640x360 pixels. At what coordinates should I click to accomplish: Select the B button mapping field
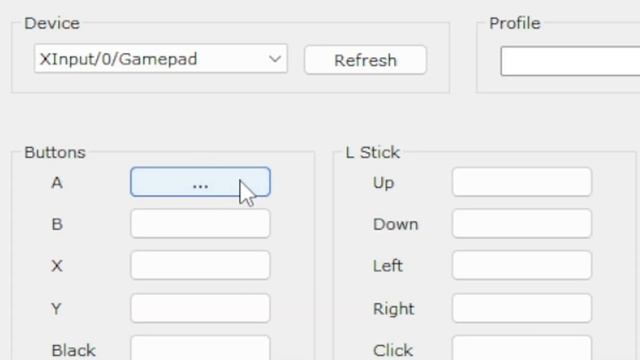[x=200, y=224]
